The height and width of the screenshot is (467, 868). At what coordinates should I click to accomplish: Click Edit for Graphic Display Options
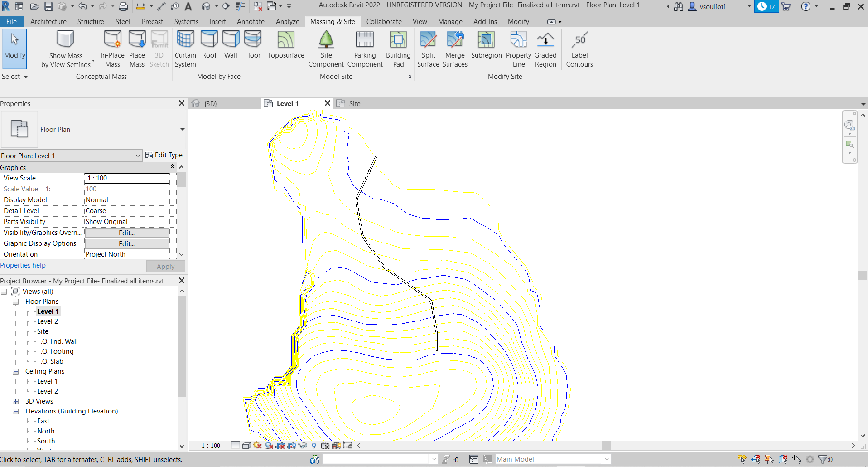[127, 243]
